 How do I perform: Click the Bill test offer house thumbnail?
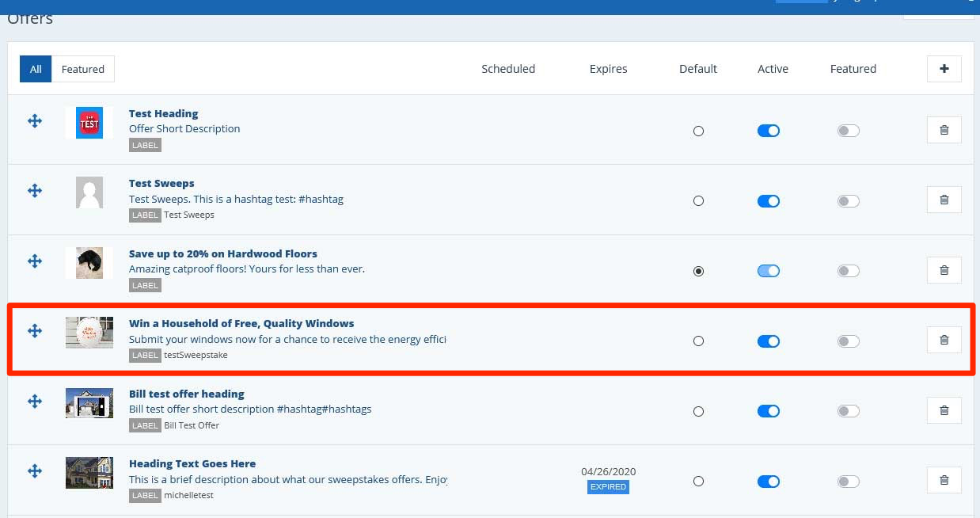[x=89, y=403]
